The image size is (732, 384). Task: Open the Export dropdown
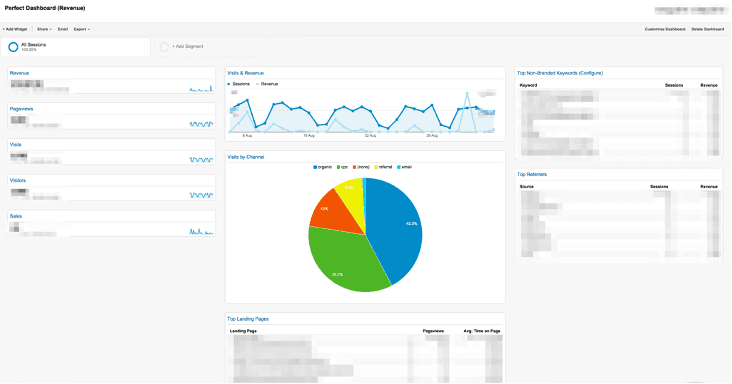(81, 29)
